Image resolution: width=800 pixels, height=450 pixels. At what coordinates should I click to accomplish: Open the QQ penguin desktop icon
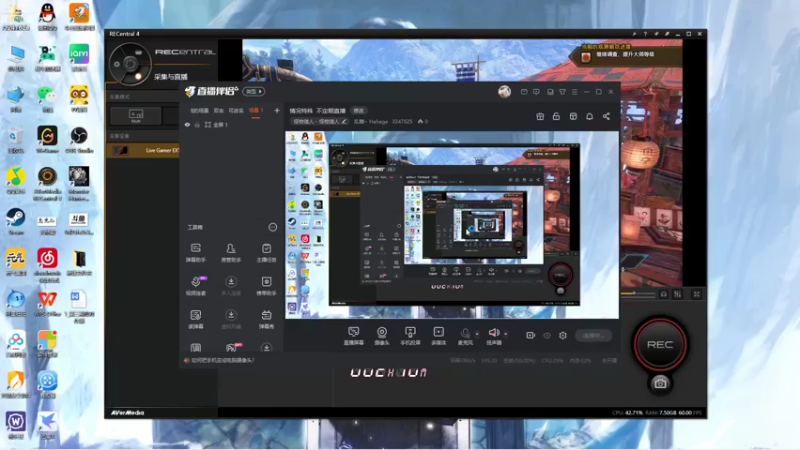(x=47, y=16)
